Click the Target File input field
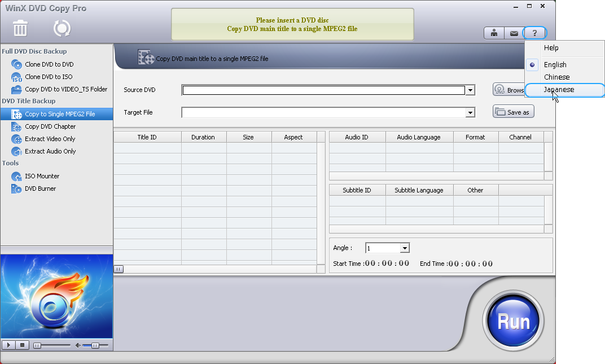 [x=323, y=113]
